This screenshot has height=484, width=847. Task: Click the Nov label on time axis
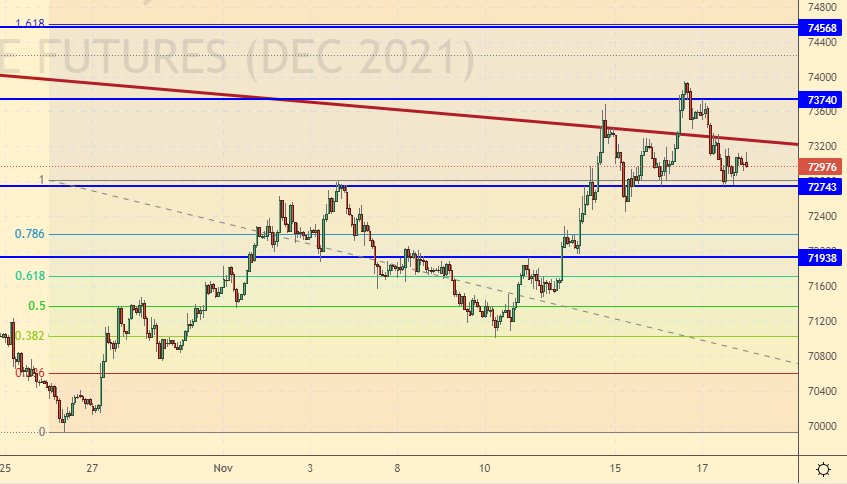tap(223, 468)
